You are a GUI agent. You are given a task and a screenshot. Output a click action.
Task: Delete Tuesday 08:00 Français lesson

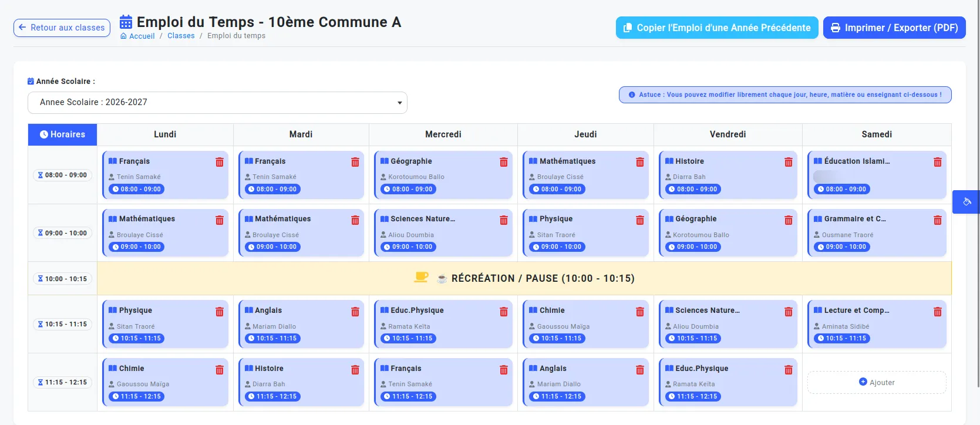[355, 162]
